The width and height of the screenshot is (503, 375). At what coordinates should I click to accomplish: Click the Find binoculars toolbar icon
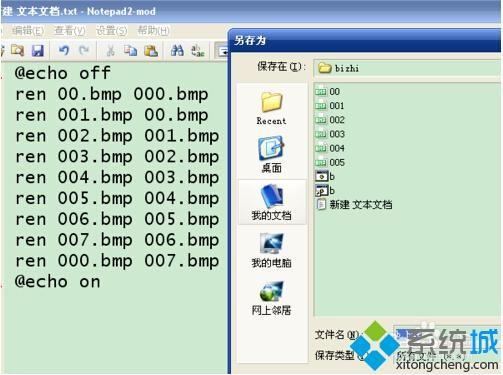pos(177,50)
